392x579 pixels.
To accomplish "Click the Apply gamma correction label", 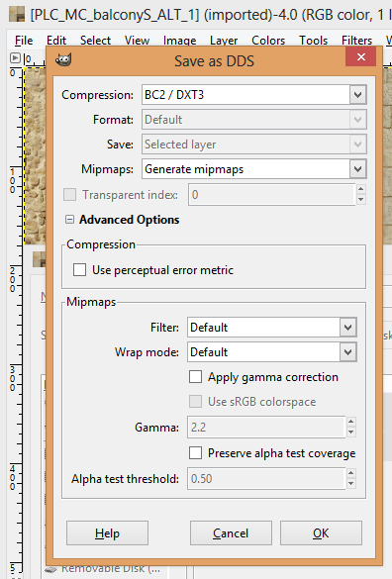I will 273,377.
